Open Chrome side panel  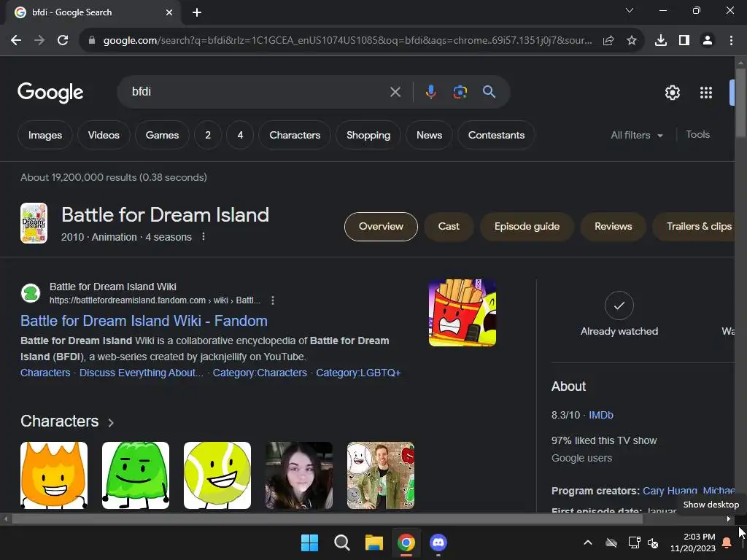(684, 41)
